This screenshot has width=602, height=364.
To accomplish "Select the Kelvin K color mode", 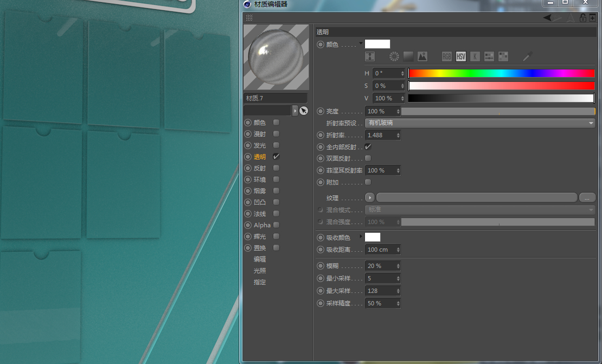I will point(475,56).
